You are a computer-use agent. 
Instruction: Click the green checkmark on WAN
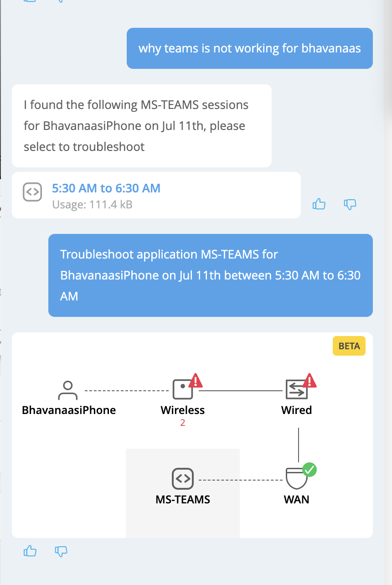309,469
